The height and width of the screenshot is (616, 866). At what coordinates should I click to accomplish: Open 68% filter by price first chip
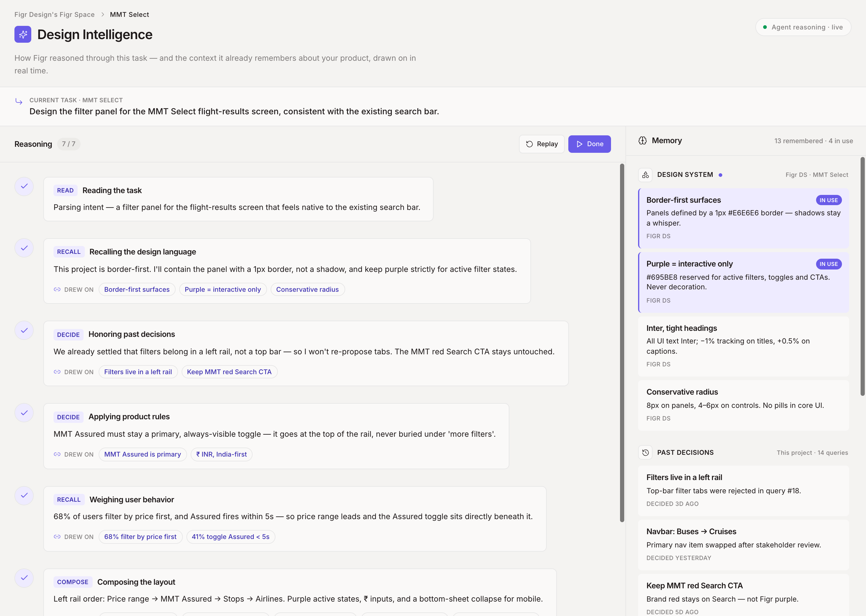pyautogui.click(x=140, y=537)
